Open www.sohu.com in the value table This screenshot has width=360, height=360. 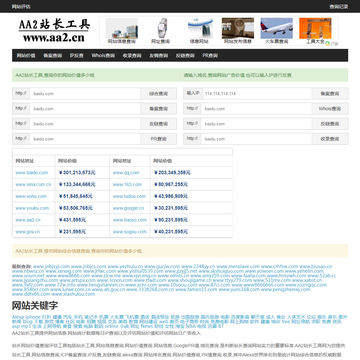tap(31, 196)
